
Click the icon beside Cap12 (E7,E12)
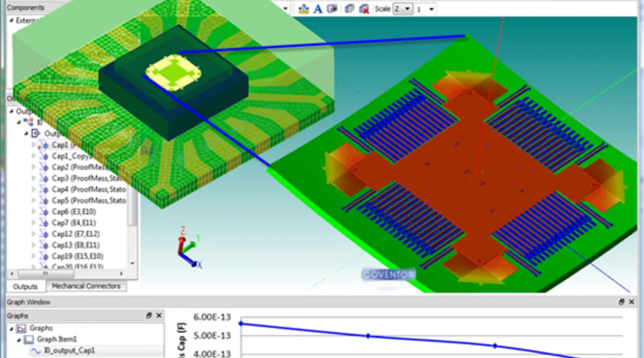pyautogui.click(x=45, y=234)
